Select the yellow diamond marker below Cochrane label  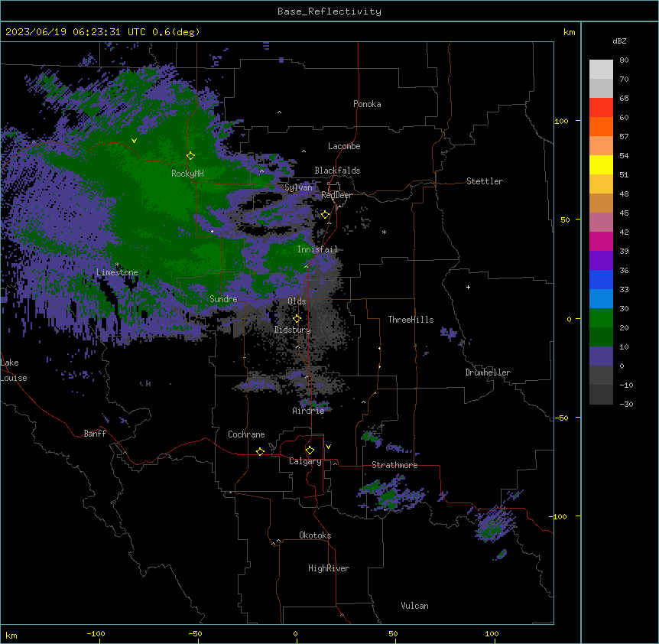[x=260, y=451]
